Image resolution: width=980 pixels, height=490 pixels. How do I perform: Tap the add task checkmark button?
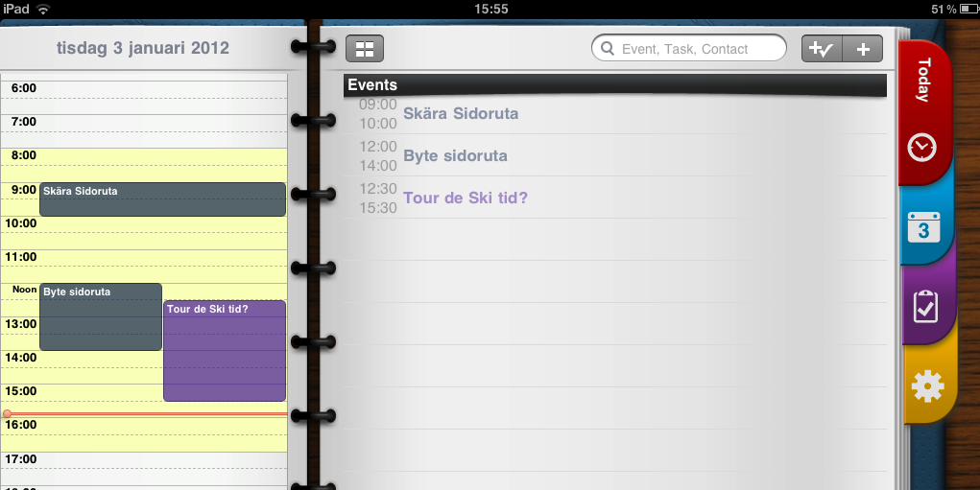[x=822, y=49]
